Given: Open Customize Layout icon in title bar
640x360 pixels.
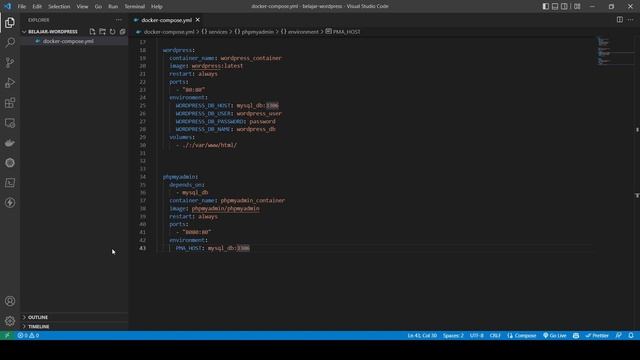Looking at the screenshot, I should click(x=577, y=6).
